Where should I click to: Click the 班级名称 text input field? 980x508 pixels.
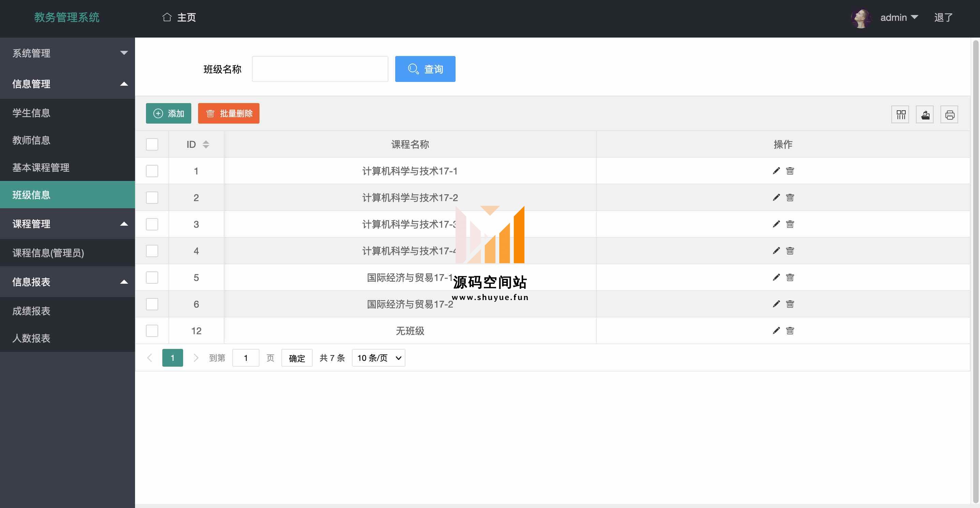coord(320,69)
